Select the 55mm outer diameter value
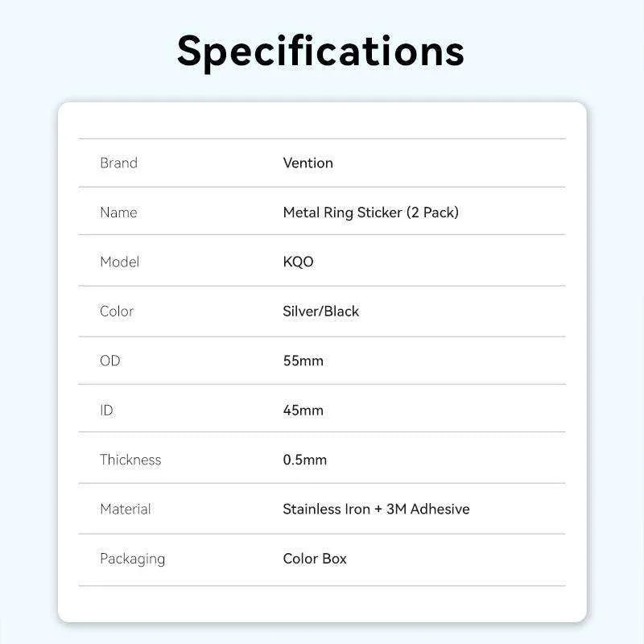This screenshot has width=644, height=644. pyautogui.click(x=303, y=361)
